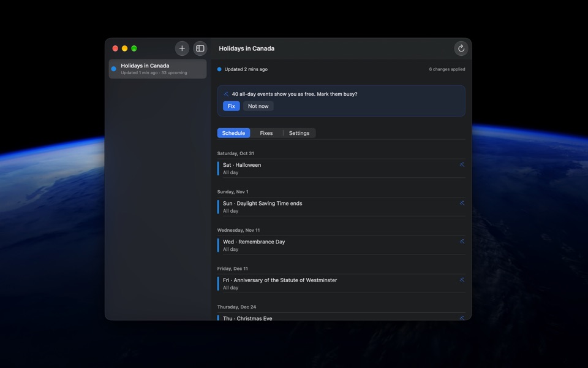Click the Updated 2 mins ago status

pos(246,69)
